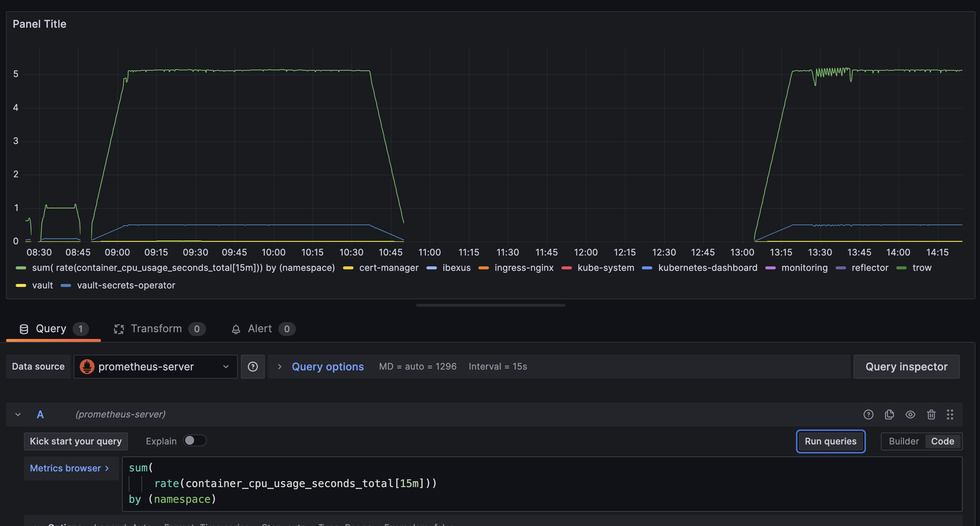Image resolution: width=980 pixels, height=526 pixels.
Task: Open the query help icon for query A
Action: click(868, 415)
